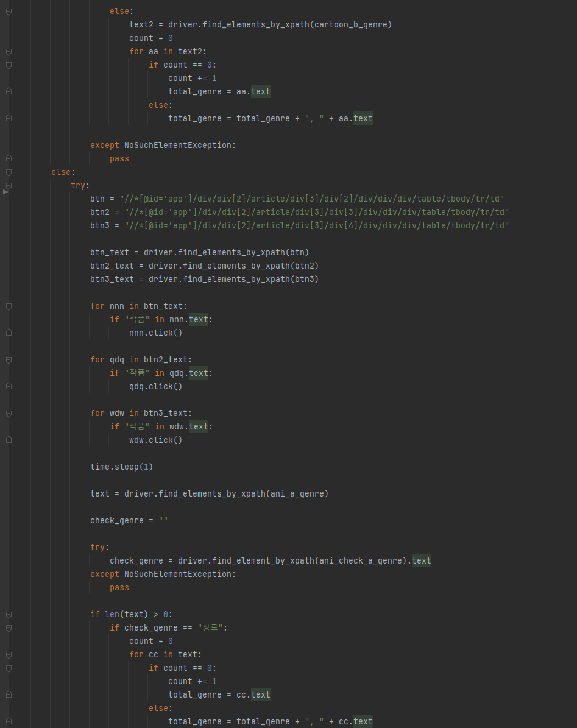Viewport: 577px width, 728px height.
Task: Click the line 'if "작품" in nnn.text:'
Action: click(161, 319)
